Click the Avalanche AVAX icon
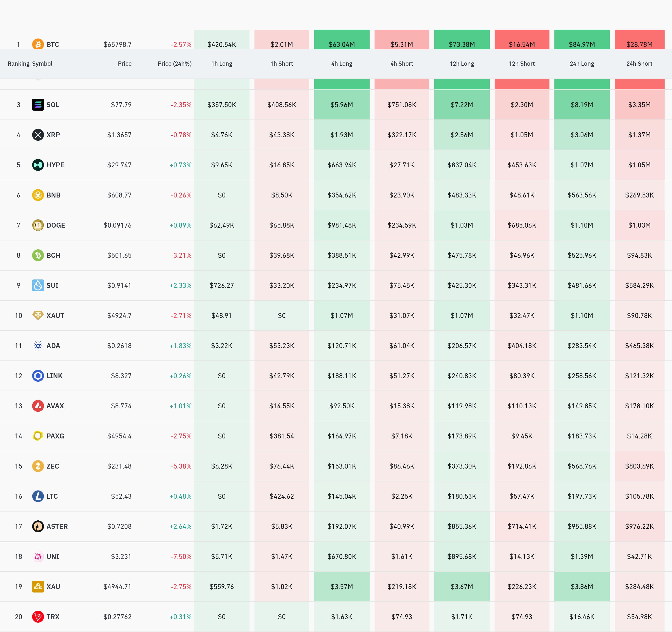This screenshot has height=632, width=672. pos(38,406)
